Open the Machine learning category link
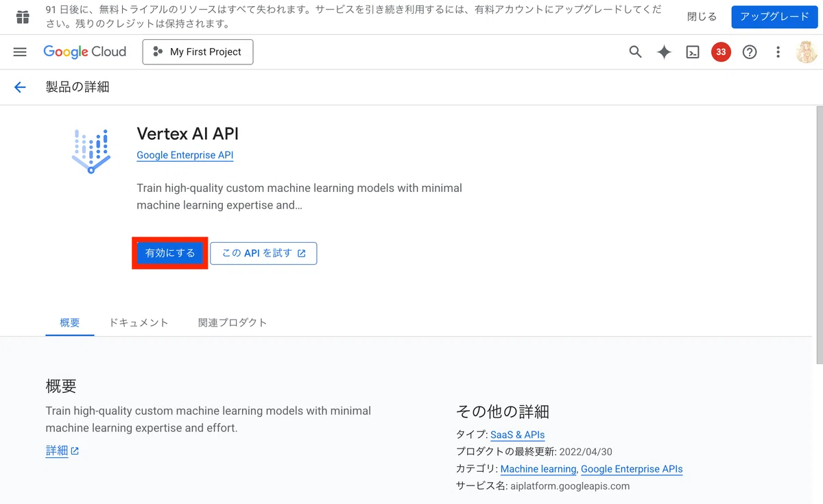The image size is (823, 504). [x=538, y=469]
